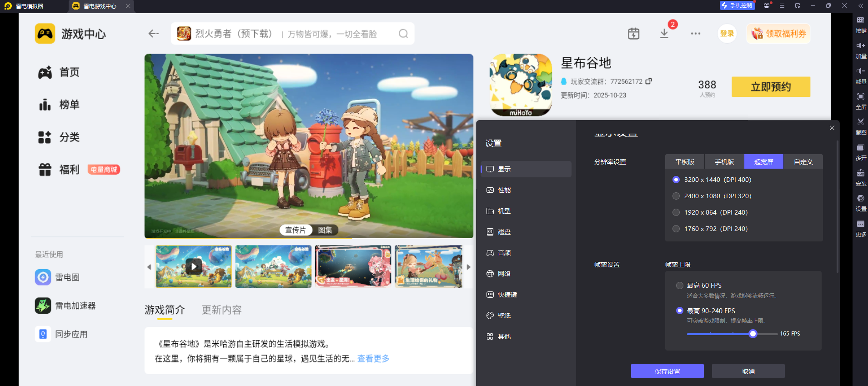
Task: Open 同步应用 from recently used
Action: [x=61, y=334]
